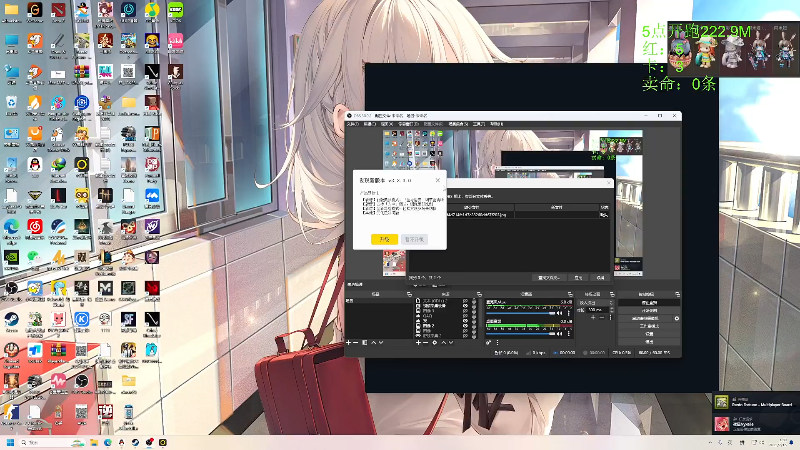Open the Internet Download Manager desktop icon

(59, 164)
